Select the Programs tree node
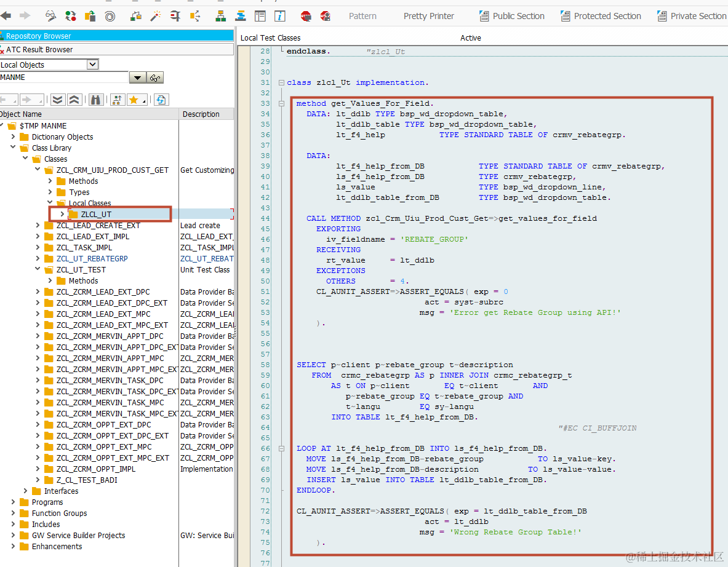728x567 pixels. click(47, 502)
